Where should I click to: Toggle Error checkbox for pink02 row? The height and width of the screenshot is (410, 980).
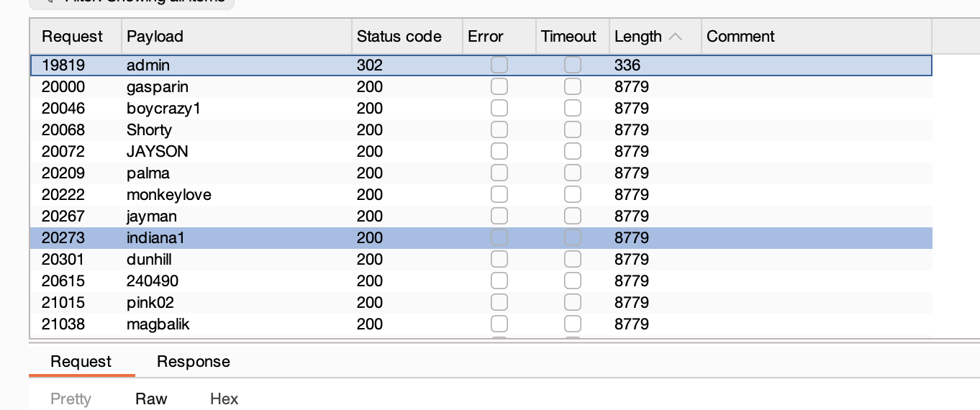(x=499, y=303)
